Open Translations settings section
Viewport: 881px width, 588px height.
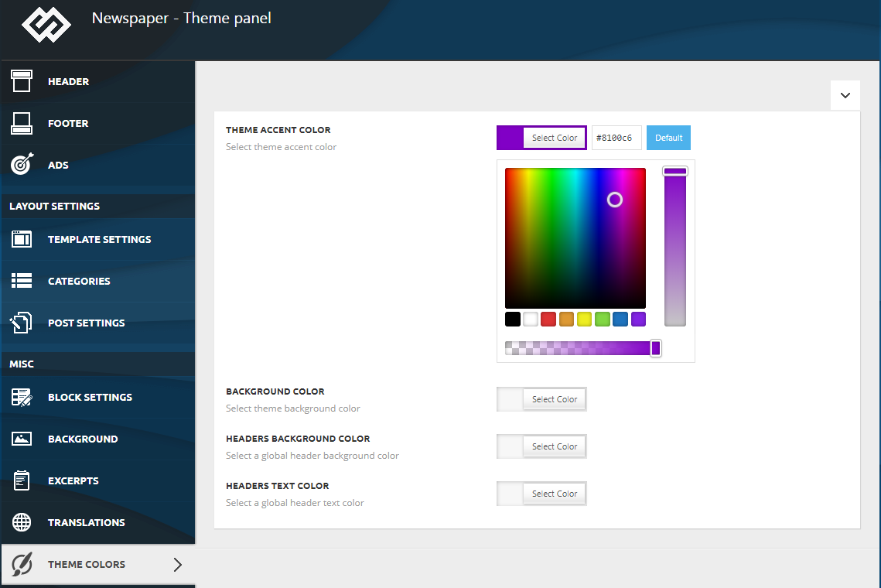pos(97,522)
